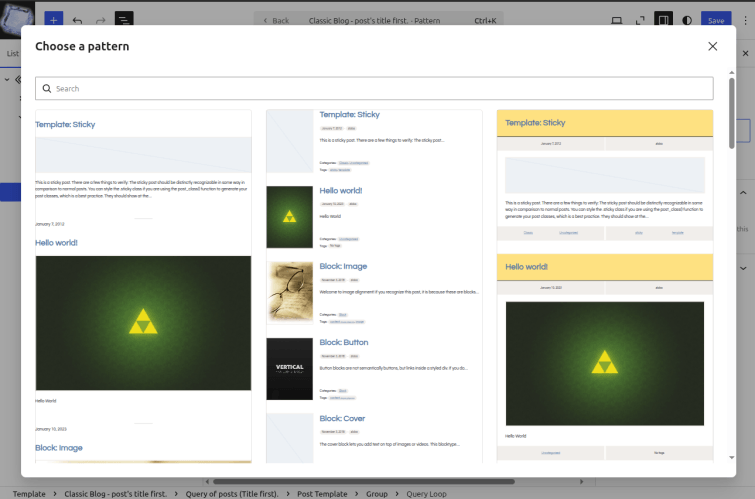Click the site icon in top-left corner
This screenshot has width=755, height=499.
coord(17,19)
